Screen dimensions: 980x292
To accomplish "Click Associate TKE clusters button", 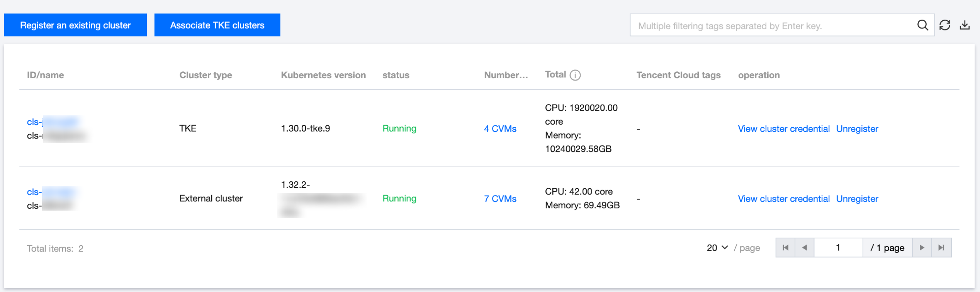I will (x=217, y=25).
